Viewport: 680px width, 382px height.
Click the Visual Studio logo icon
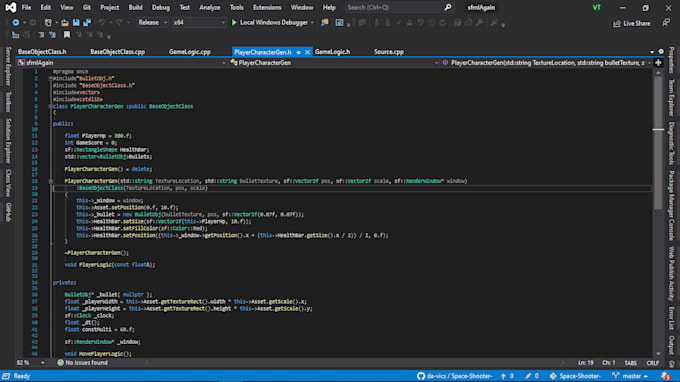[10, 7]
